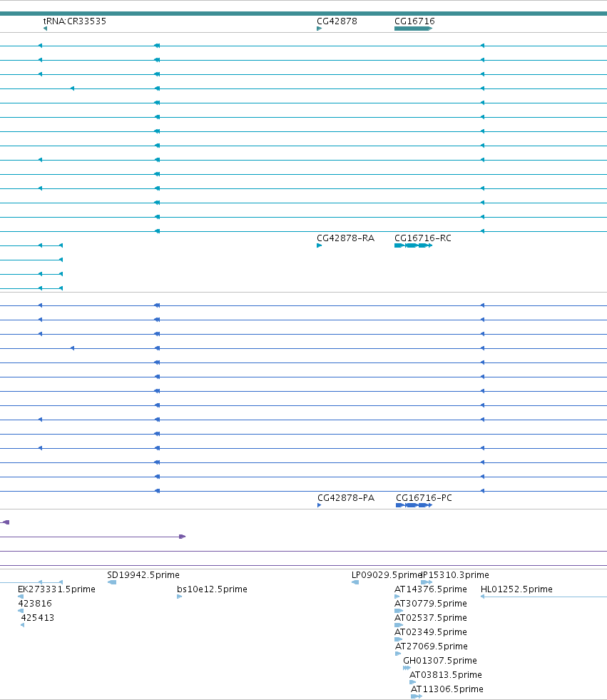The width and height of the screenshot is (607, 700).
Task: Click the glyph beneath LP09029.5prime label
Action: 355,582
